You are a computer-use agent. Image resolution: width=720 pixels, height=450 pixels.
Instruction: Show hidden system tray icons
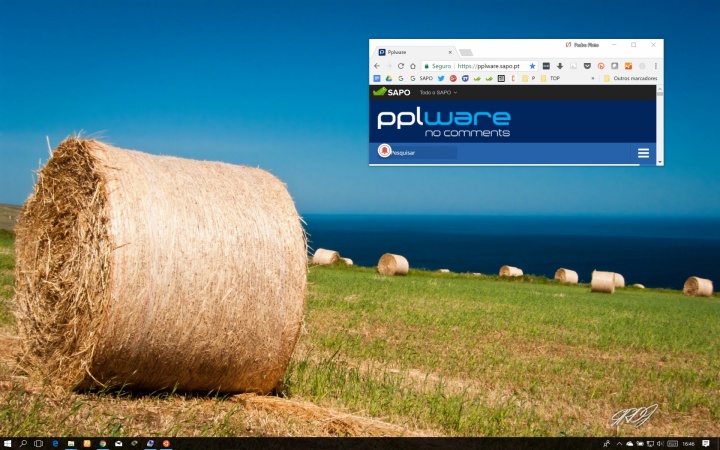click(x=618, y=443)
